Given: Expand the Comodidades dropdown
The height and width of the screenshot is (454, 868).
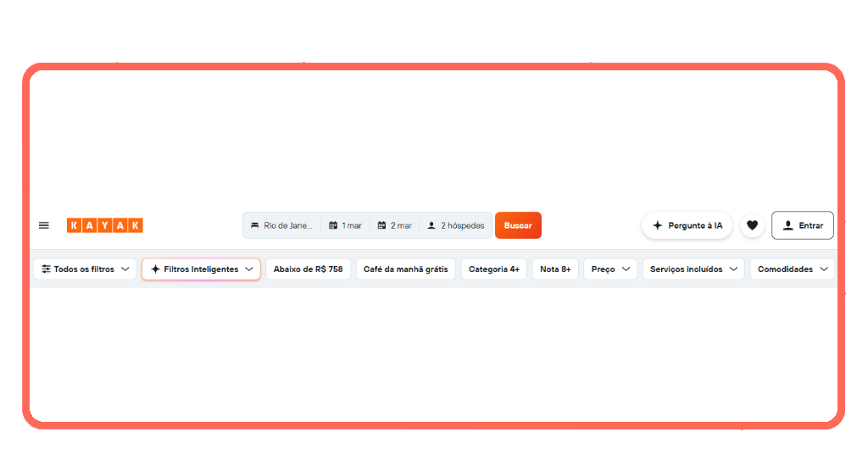Looking at the screenshot, I should coord(793,269).
